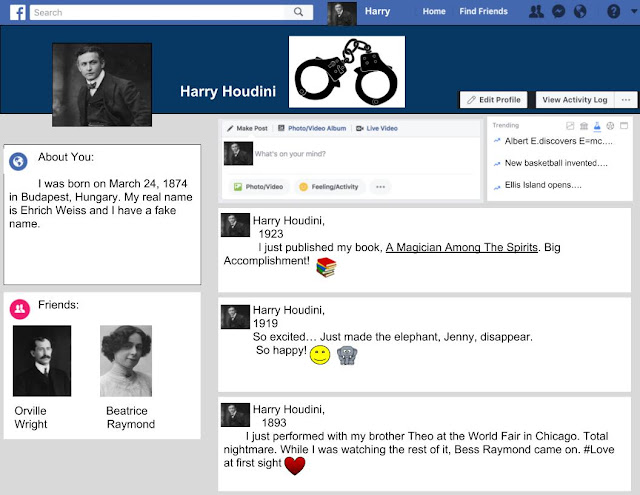
Task: Click the About You globe icon
Action: coord(18,162)
